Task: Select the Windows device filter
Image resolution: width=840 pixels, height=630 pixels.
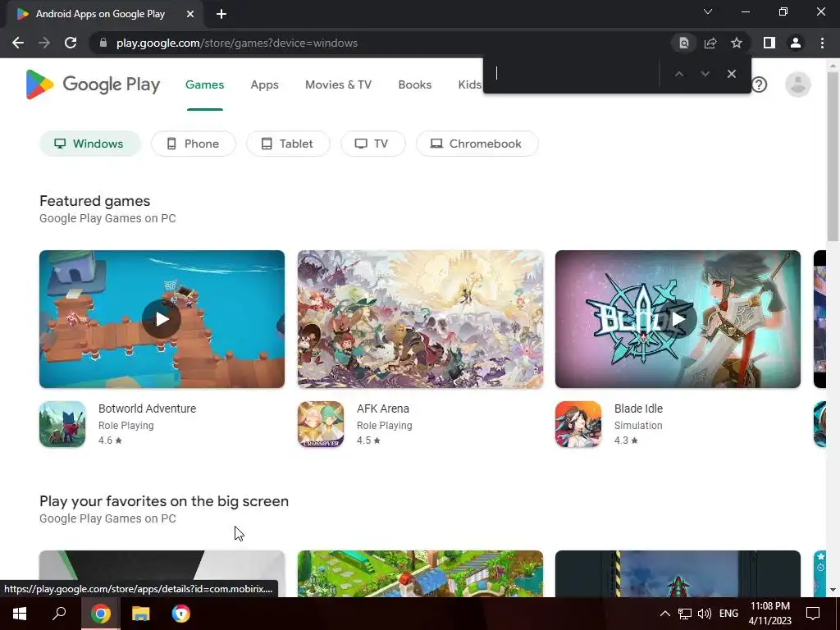Action: 90,144
